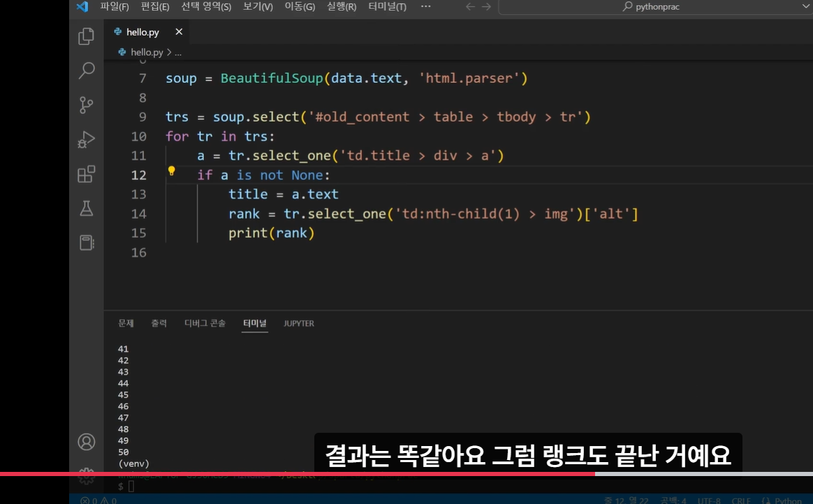The height and width of the screenshot is (504, 813).
Task: Click the UTF-8 encoding status item
Action: click(709, 501)
